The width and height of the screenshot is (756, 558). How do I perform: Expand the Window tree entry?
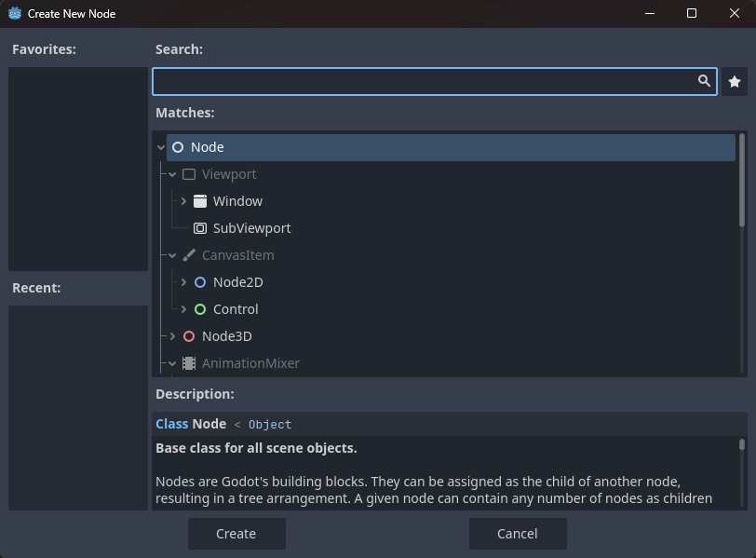point(183,200)
